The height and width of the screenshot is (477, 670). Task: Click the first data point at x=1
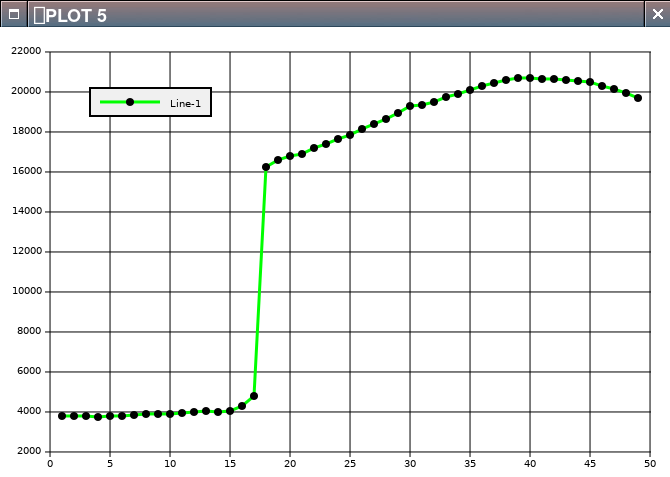[x=62, y=416]
